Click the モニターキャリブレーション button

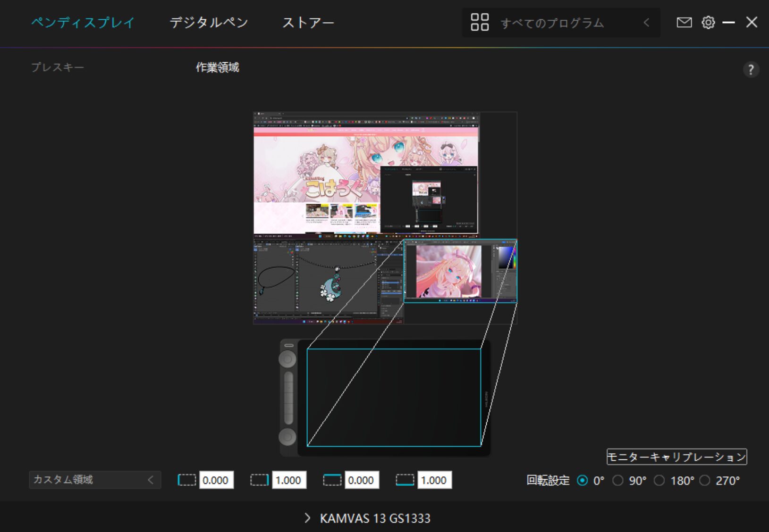point(676,457)
